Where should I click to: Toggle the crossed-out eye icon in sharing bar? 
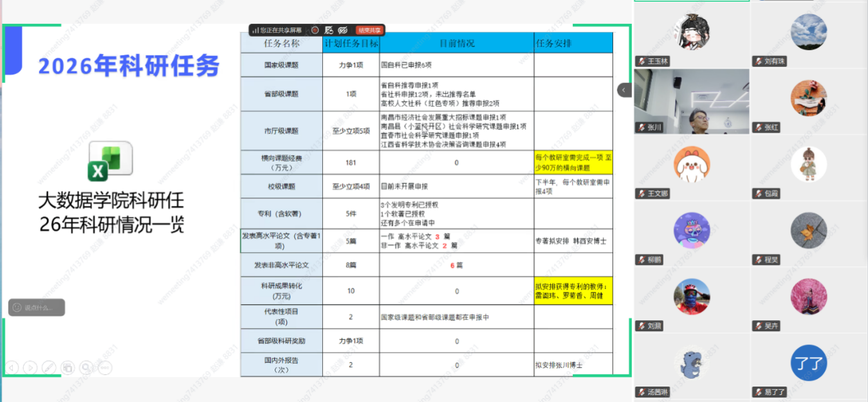pyautogui.click(x=343, y=30)
